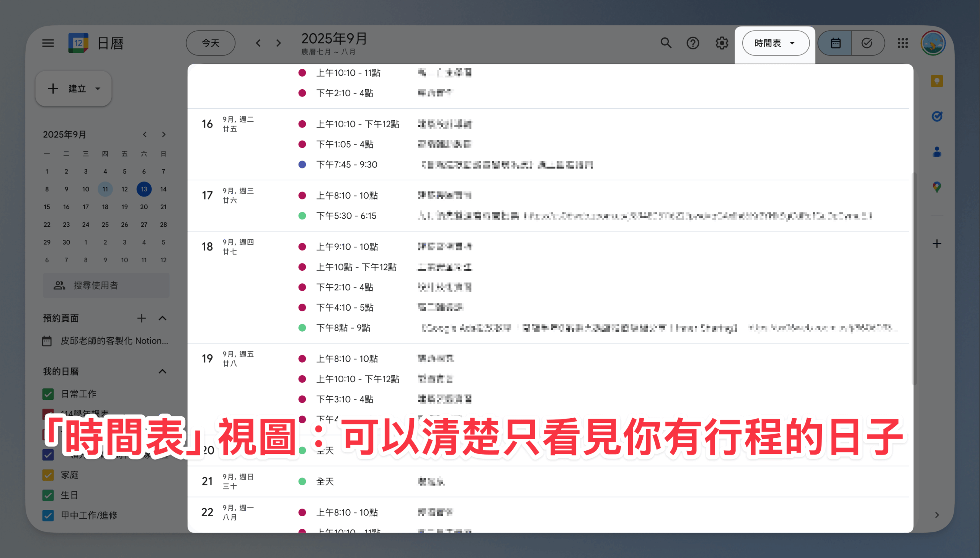The image size is (980, 558).
Task: Uncheck the 日常工作 calendar
Action: [x=48, y=394]
